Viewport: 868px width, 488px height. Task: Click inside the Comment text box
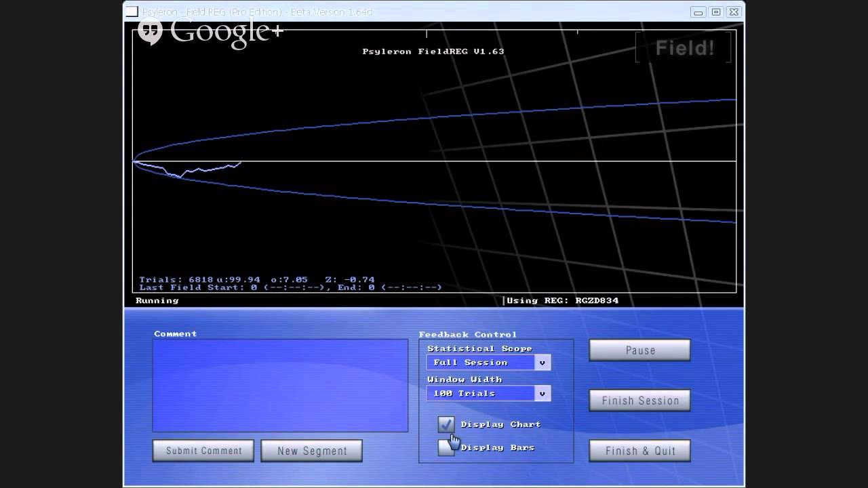(280, 386)
